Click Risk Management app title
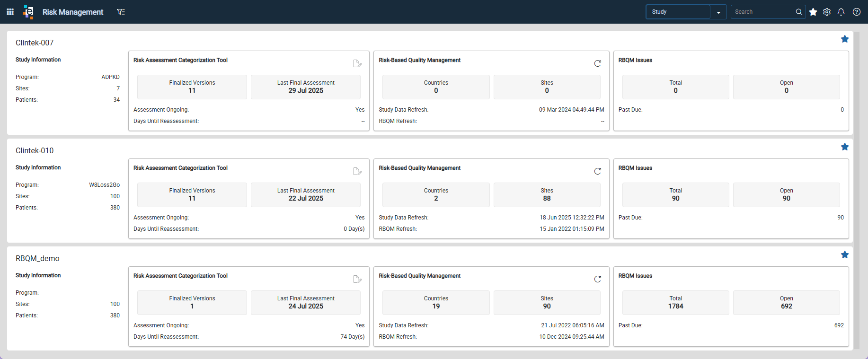This screenshot has width=868, height=359. pyautogui.click(x=73, y=12)
